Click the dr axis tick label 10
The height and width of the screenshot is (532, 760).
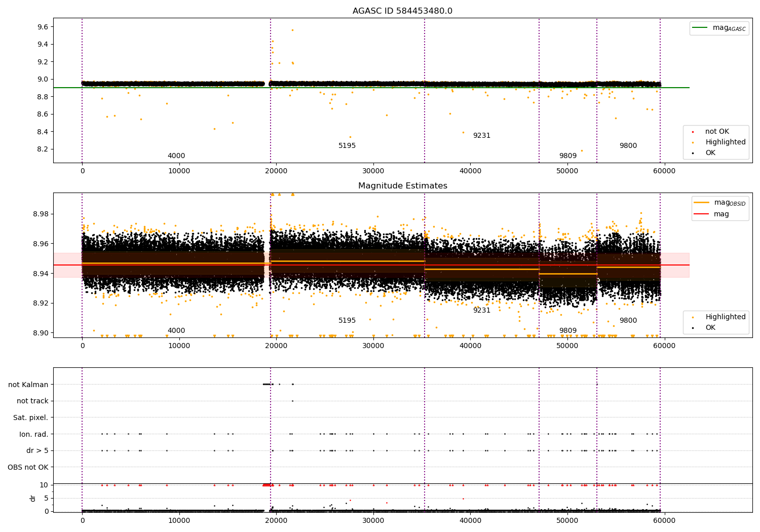click(x=44, y=485)
